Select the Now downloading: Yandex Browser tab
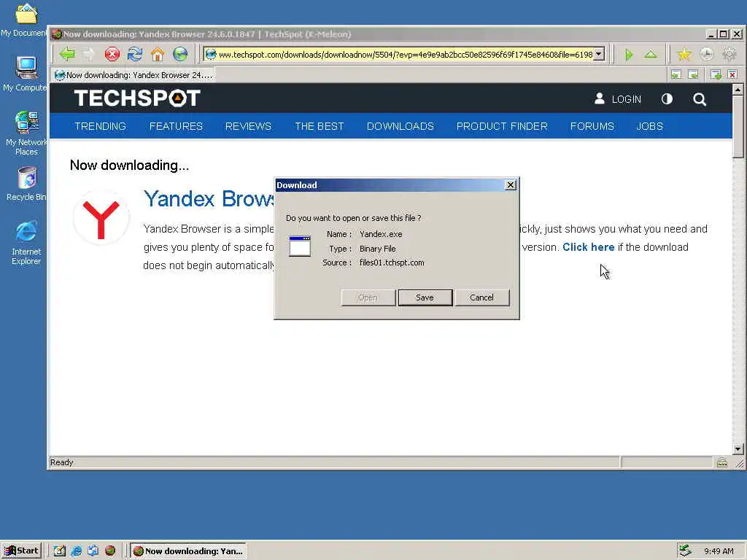 [133, 75]
